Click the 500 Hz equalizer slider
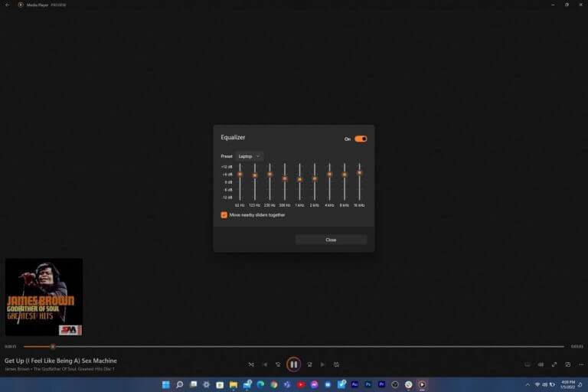Screen dimensions: 588x392 [x=285, y=182]
